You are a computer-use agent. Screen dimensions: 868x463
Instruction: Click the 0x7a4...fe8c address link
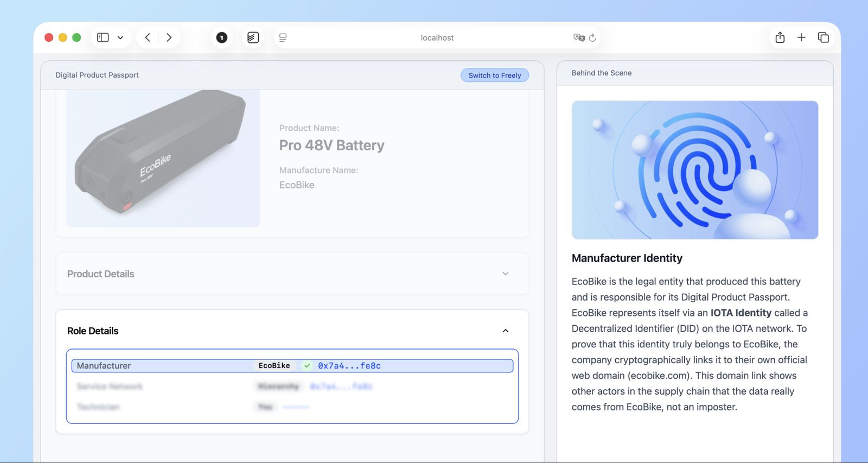tap(349, 366)
